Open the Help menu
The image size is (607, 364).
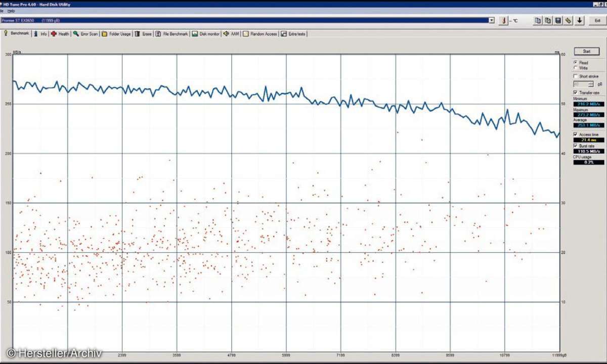[11, 11]
